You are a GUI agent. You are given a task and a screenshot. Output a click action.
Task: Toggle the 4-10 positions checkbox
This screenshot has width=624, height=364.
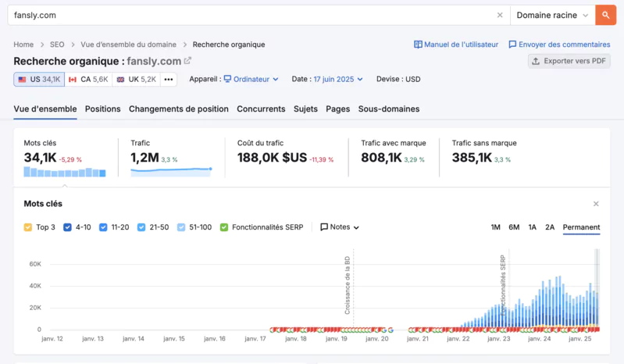[x=67, y=227]
